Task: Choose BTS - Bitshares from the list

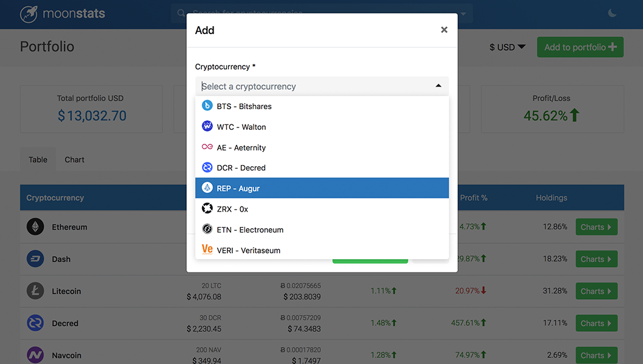Action: 322,106
